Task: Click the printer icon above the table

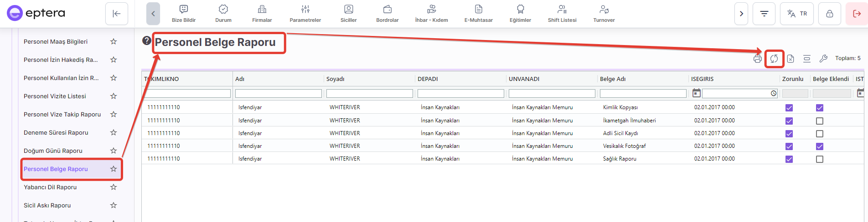Action: (757, 59)
